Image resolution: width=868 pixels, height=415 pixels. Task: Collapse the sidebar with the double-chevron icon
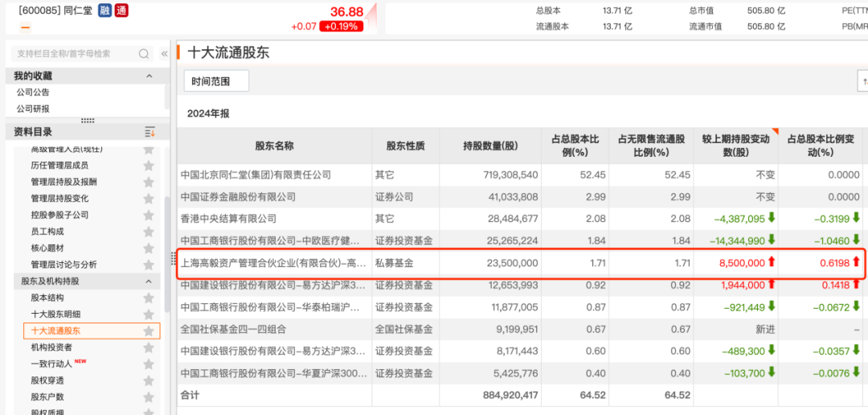point(164,54)
